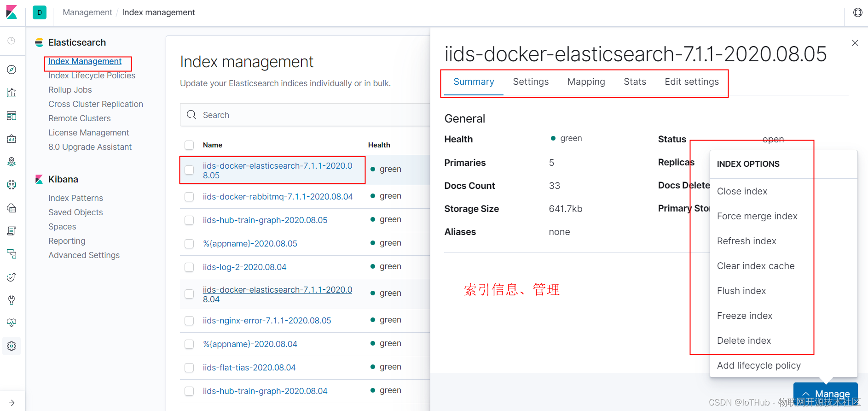Open Stack Monitoring heartbeat icon
Image resolution: width=868 pixels, height=411 pixels.
pos(12,323)
